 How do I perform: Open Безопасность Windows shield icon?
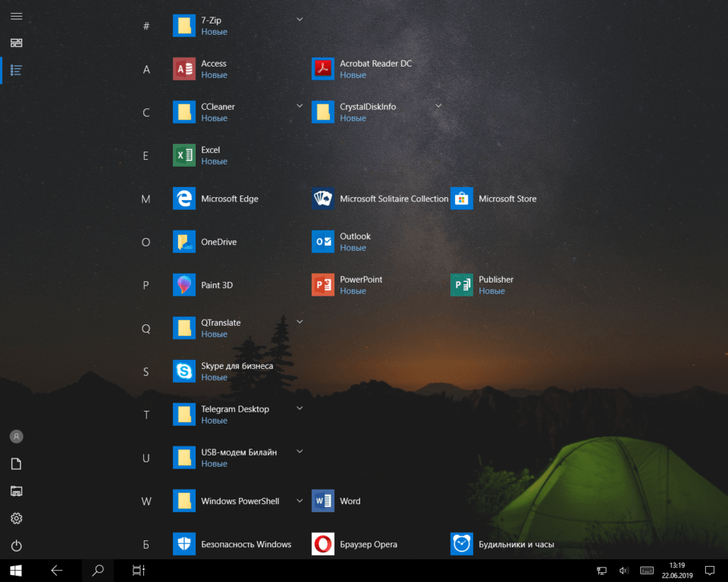tap(184, 544)
